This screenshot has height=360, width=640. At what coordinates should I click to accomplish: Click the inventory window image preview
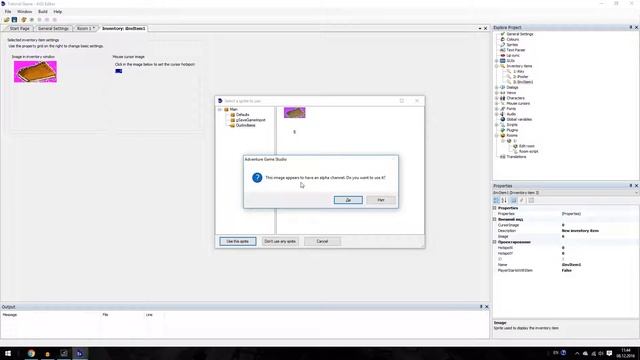point(35,71)
